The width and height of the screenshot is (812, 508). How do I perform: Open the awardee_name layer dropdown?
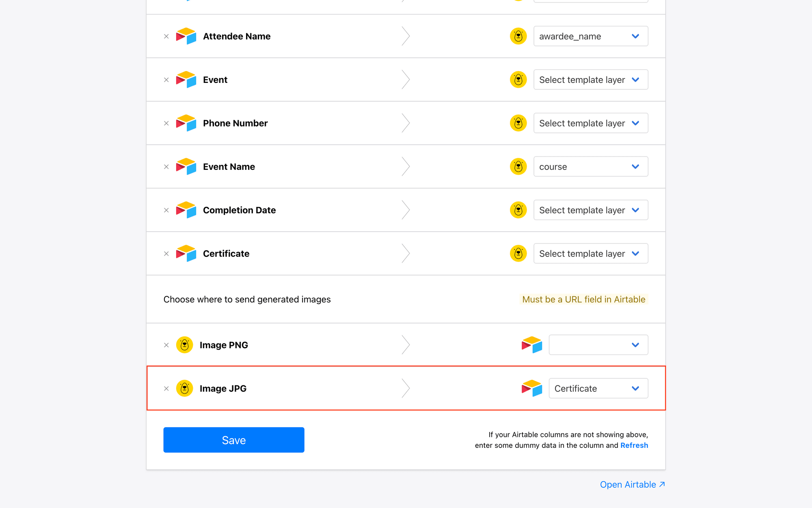click(590, 37)
